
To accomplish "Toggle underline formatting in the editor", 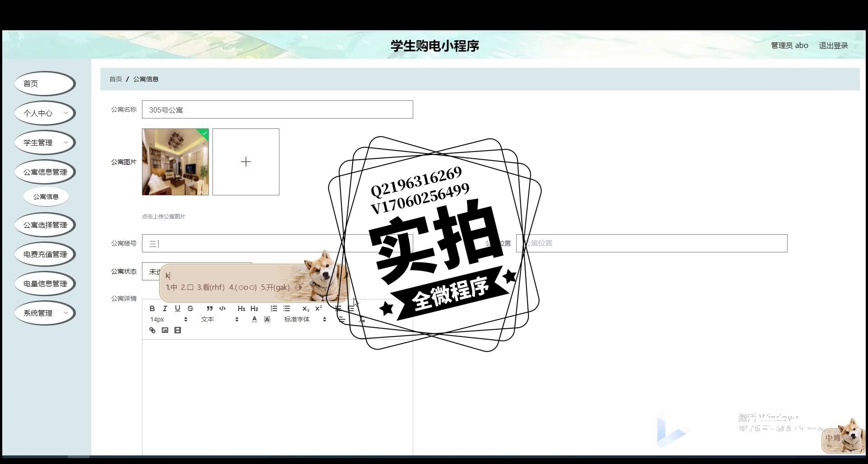I will tap(178, 308).
